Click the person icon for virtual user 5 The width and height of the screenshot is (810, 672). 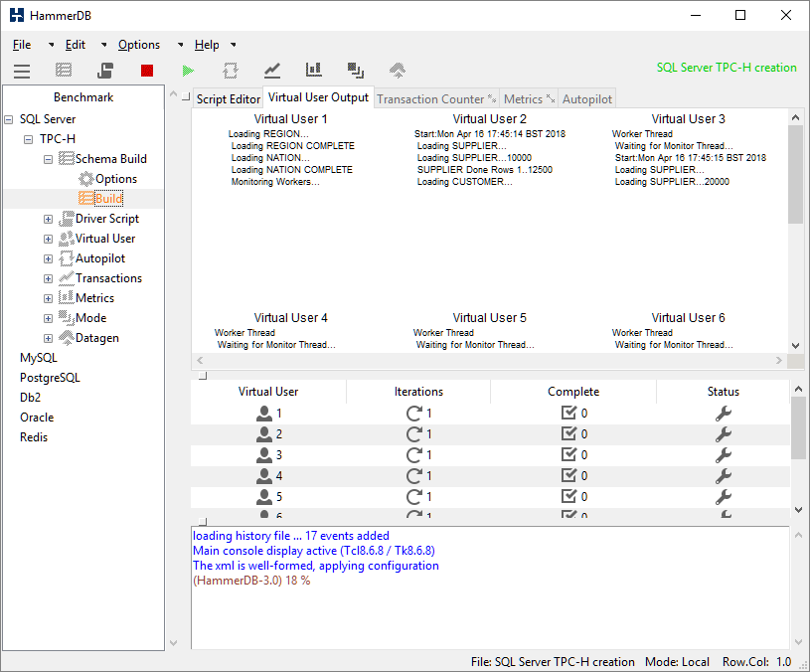click(x=264, y=496)
